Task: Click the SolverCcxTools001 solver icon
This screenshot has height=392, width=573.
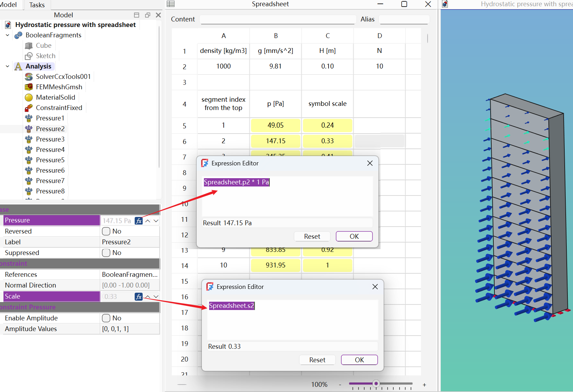Action: point(29,77)
